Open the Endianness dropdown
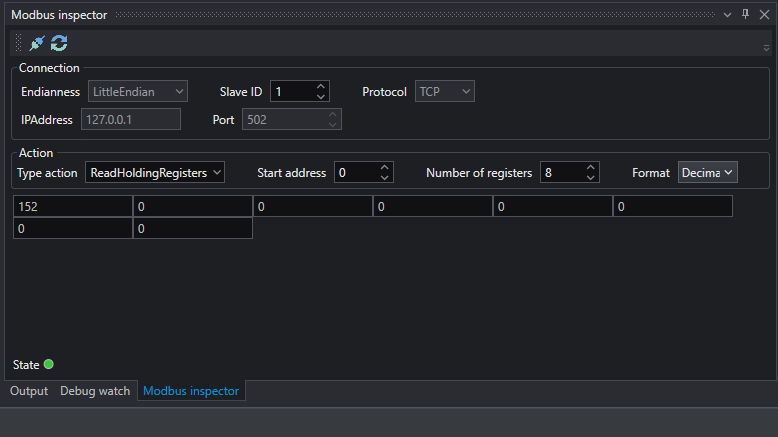The width and height of the screenshot is (778, 437). pyautogui.click(x=138, y=91)
